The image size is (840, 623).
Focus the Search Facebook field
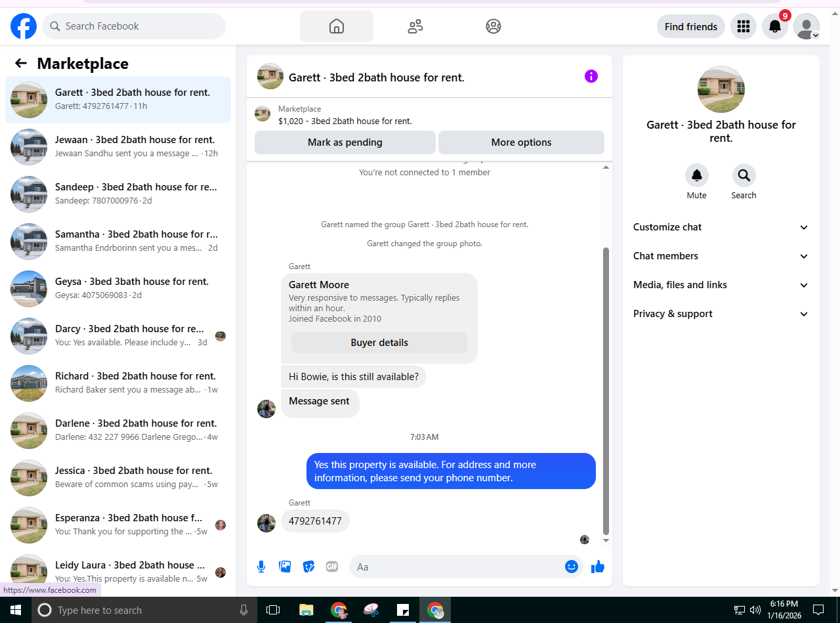(134, 26)
